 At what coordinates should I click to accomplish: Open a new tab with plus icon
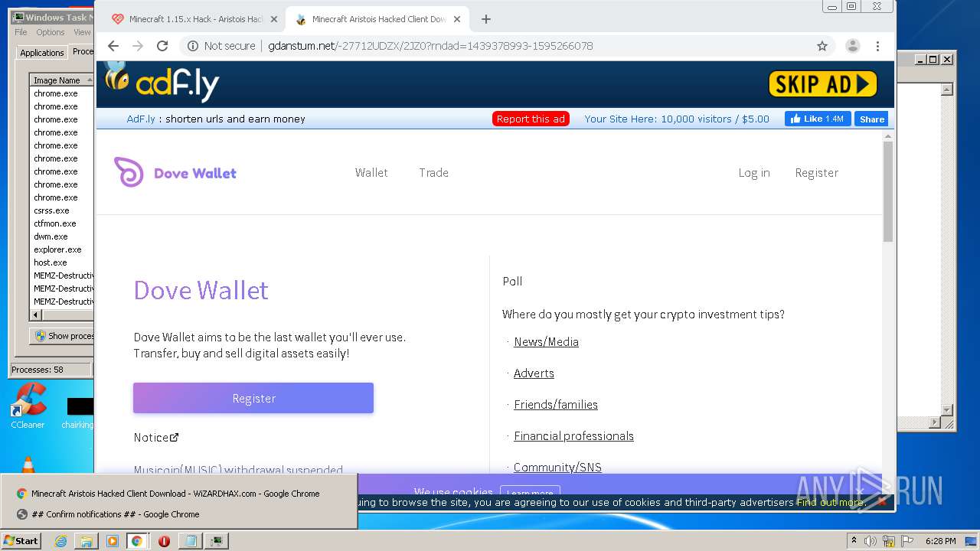point(486,19)
